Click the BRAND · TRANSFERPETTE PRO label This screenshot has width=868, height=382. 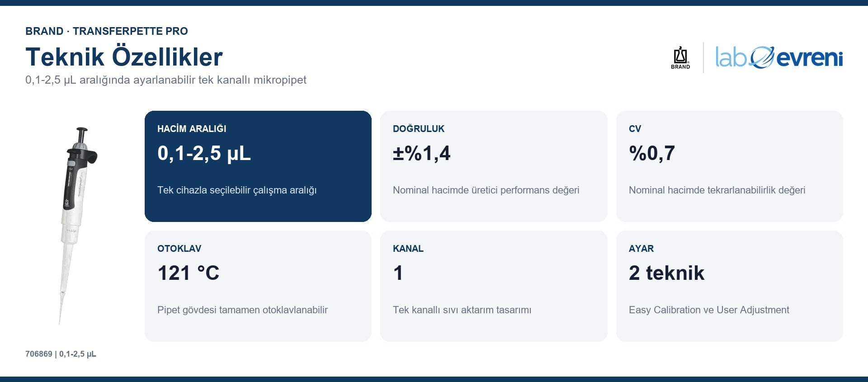click(x=107, y=31)
